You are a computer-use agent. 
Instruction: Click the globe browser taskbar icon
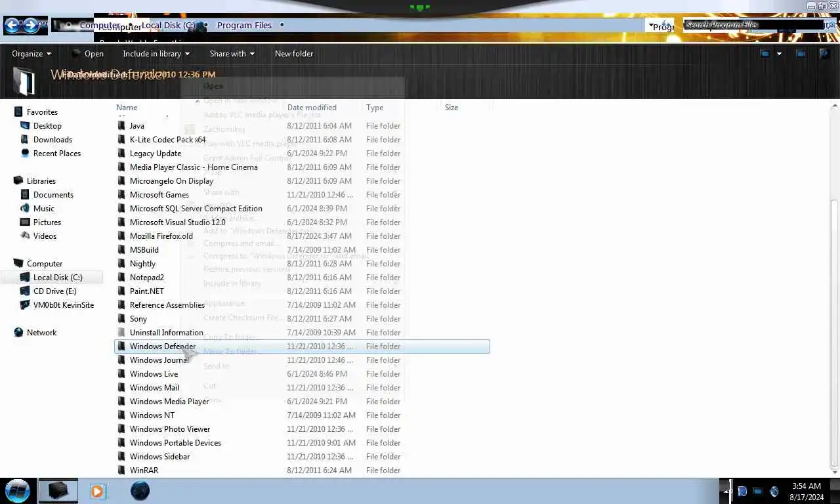tap(140, 490)
